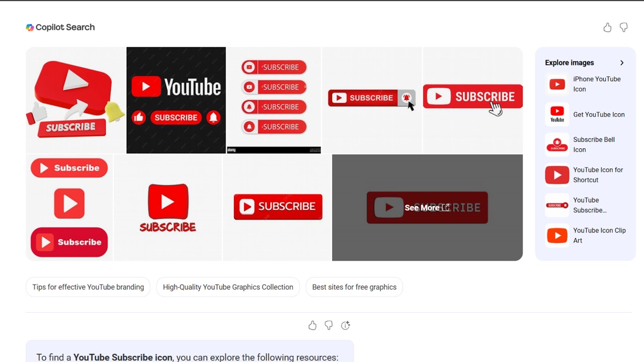This screenshot has width=644, height=362.
Task: Open the 3D subscribe image with yellow bell
Action: [x=75, y=100]
